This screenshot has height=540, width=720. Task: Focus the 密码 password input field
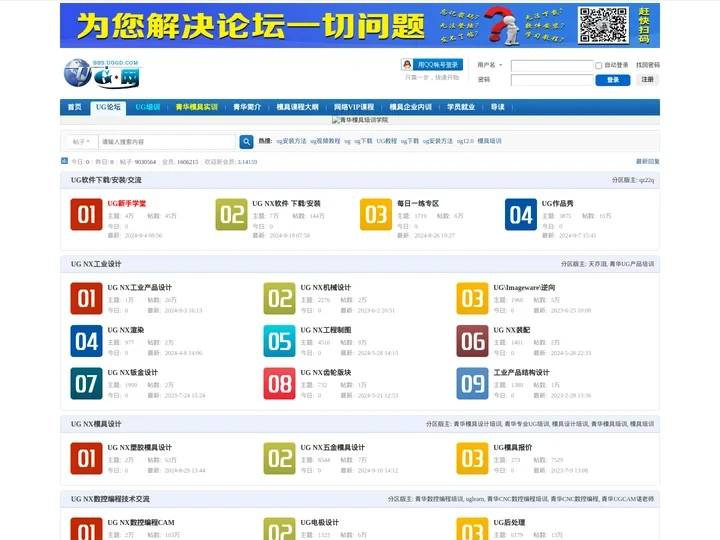(552, 80)
